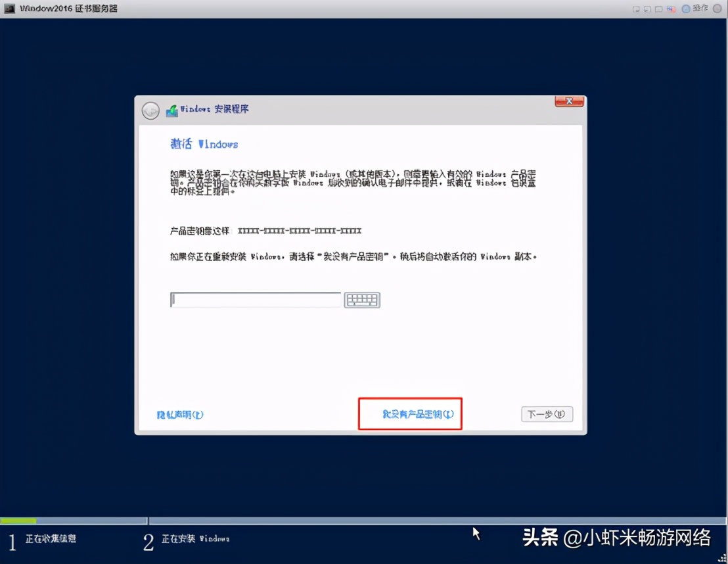728x564 pixels.
Task: Click the gray round button at toolbar end
Action: 717,9
